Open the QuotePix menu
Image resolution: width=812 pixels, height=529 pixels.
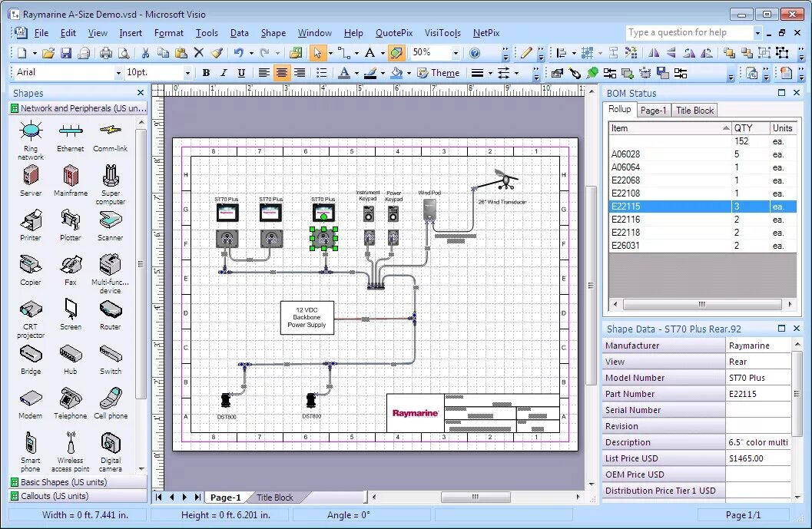pos(393,32)
